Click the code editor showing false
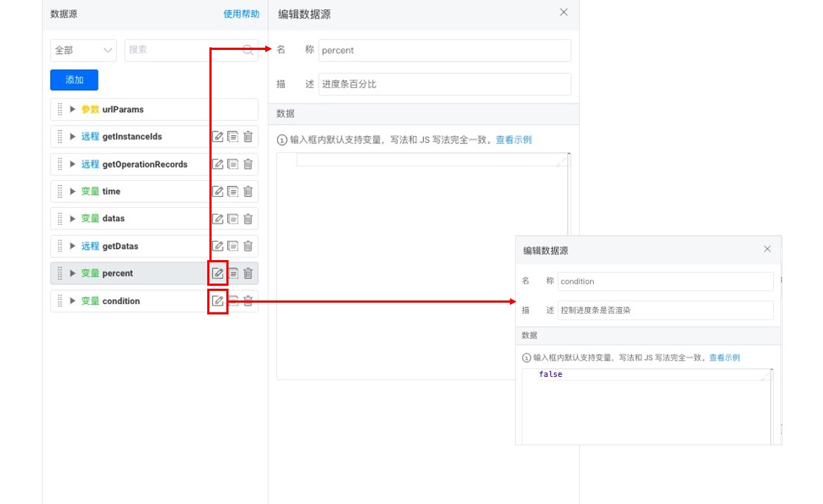 point(647,406)
